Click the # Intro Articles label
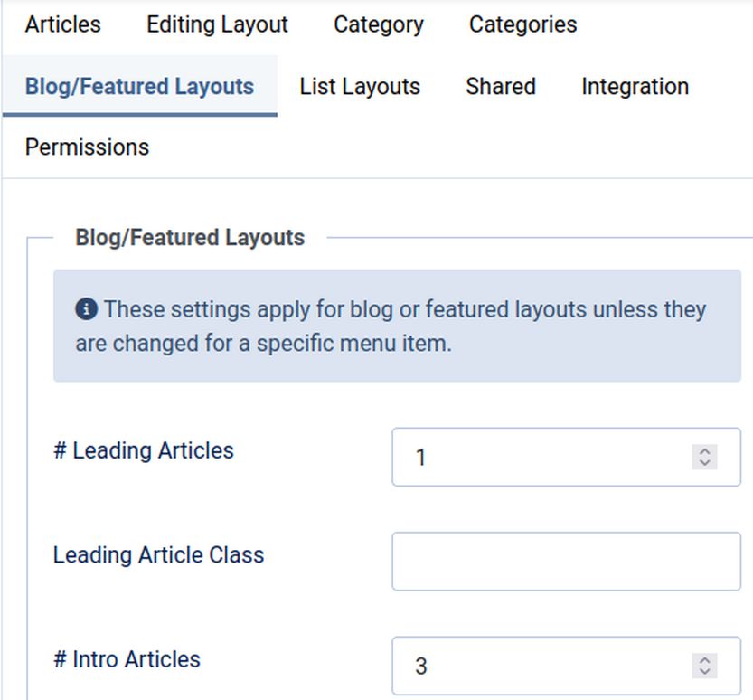 click(127, 659)
